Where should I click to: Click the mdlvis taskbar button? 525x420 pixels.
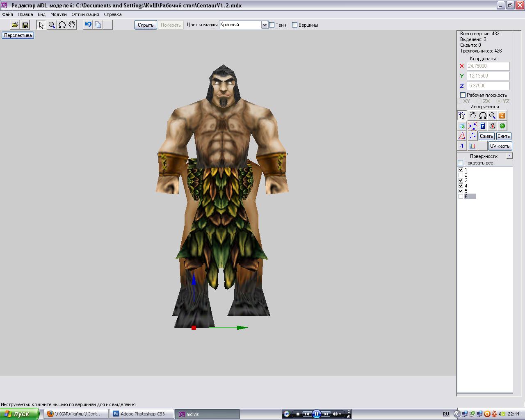[207, 414]
